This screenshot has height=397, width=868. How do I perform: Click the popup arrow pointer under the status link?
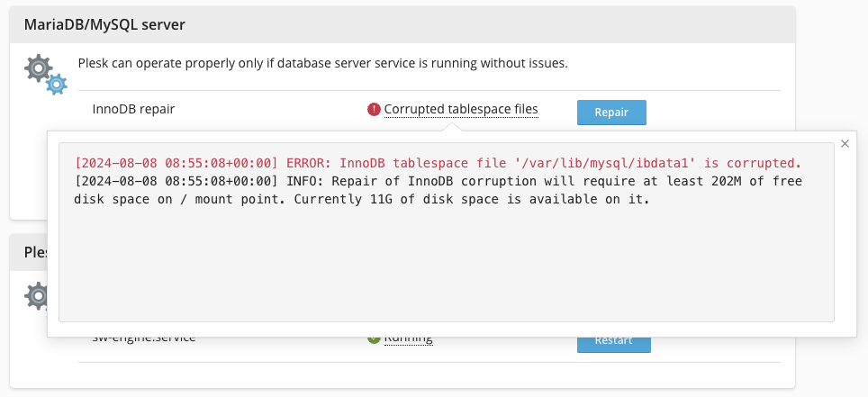tap(457, 125)
